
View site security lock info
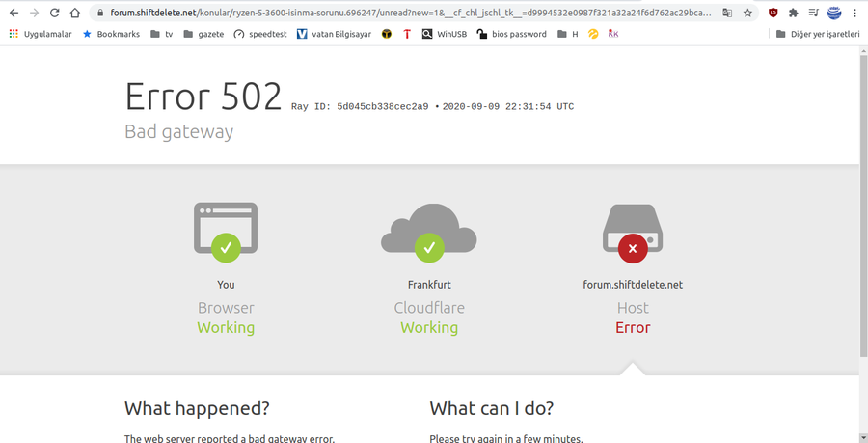tap(100, 13)
